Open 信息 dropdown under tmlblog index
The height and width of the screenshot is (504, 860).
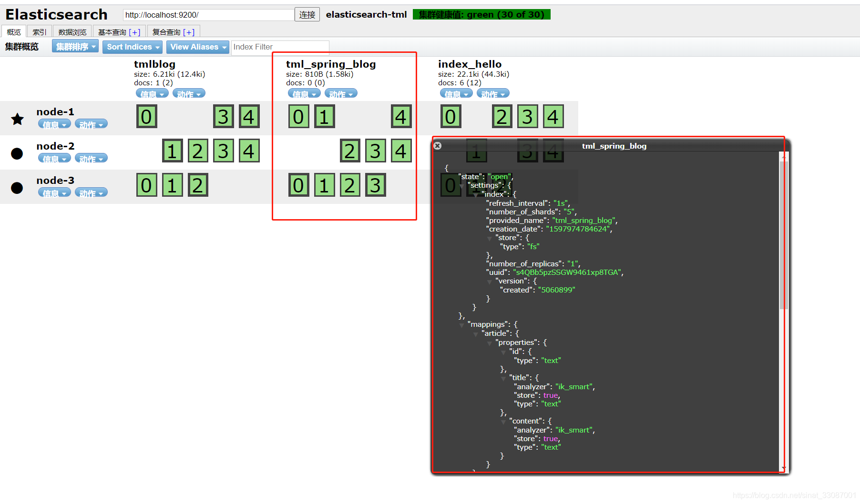pyautogui.click(x=152, y=94)
